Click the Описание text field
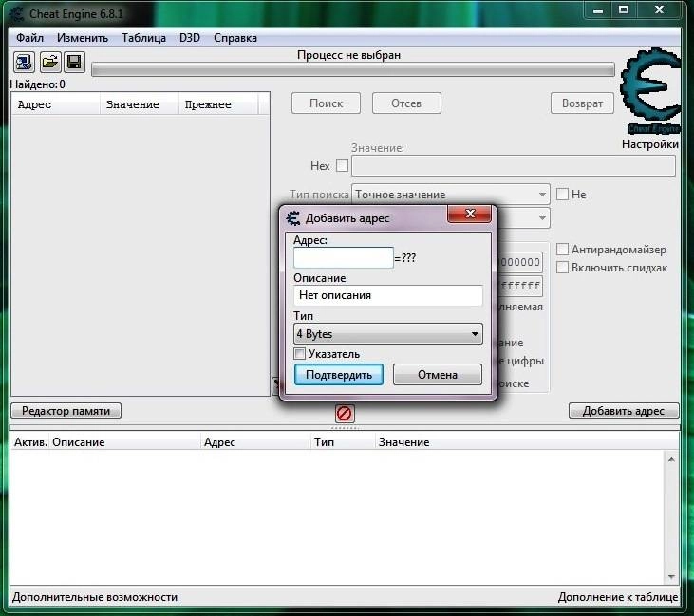 pos(387,295)
